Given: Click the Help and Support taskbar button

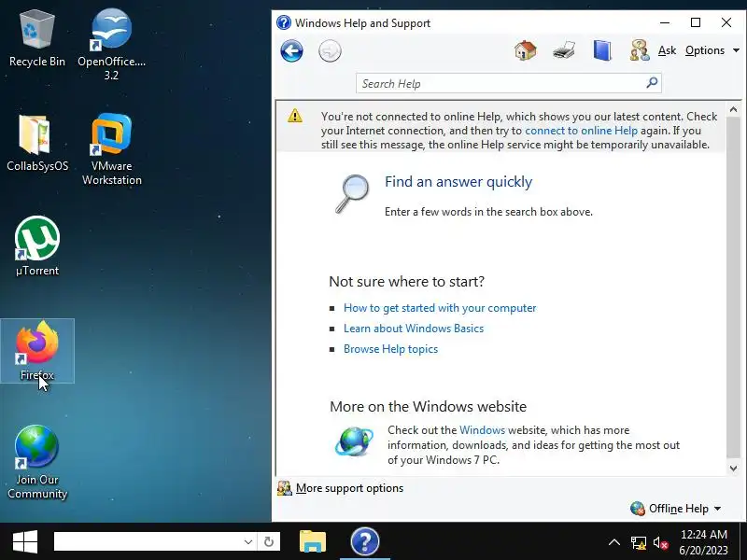Looking at the screenshot, I should [x=365, y=541].
